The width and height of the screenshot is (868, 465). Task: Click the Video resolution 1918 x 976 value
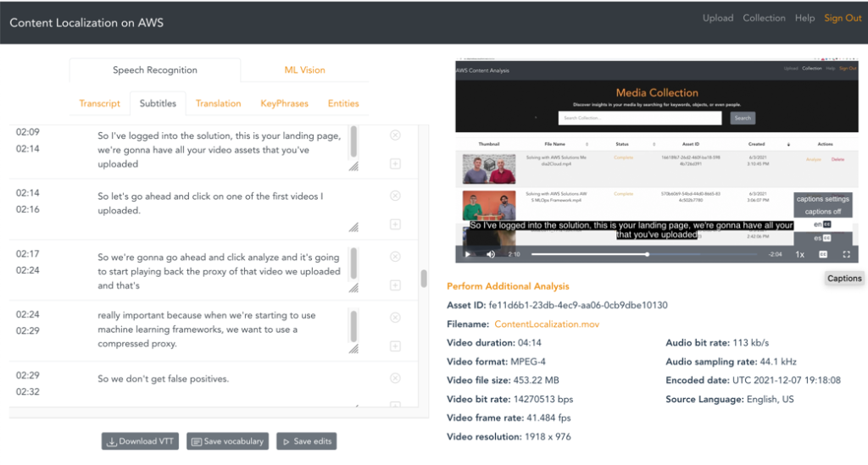point(548,437)
